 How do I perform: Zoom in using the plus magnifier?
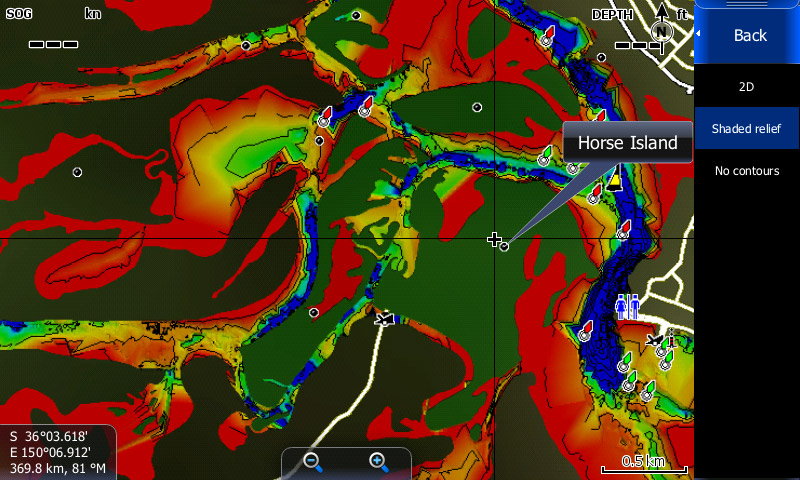point(378,462)
